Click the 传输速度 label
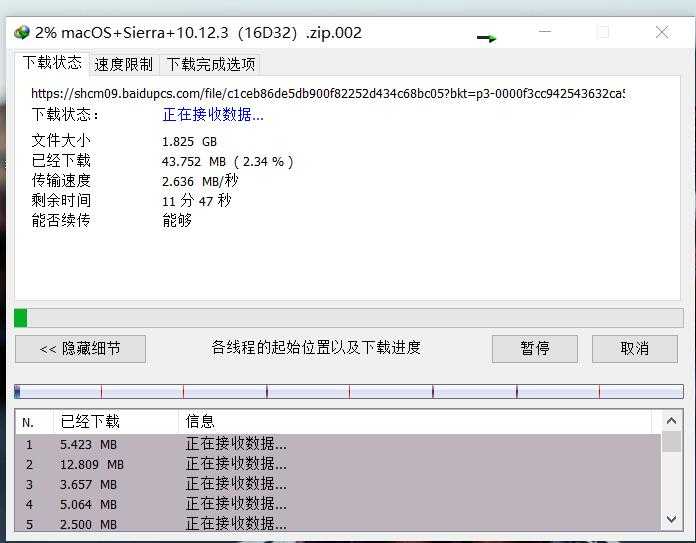 point(61,181)
